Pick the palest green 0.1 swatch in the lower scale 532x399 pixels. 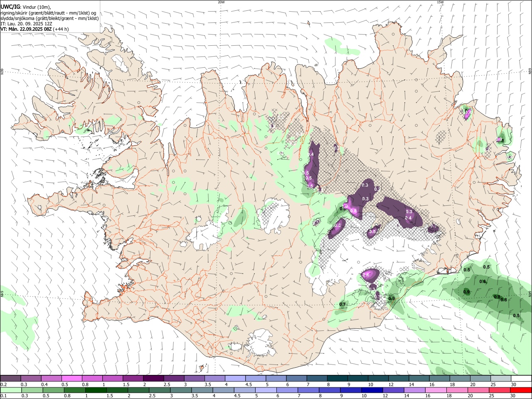11,390
